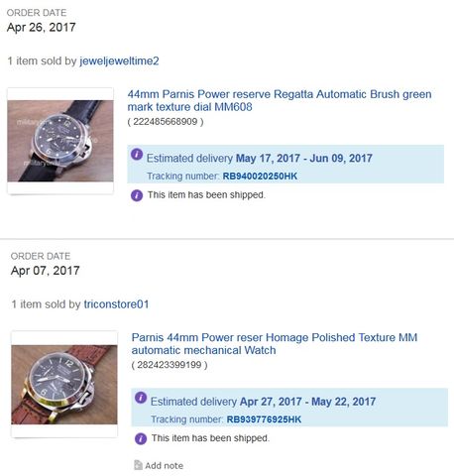
Task: Click delivery dates Apr 27 - May 22
Action: [308, 402]
